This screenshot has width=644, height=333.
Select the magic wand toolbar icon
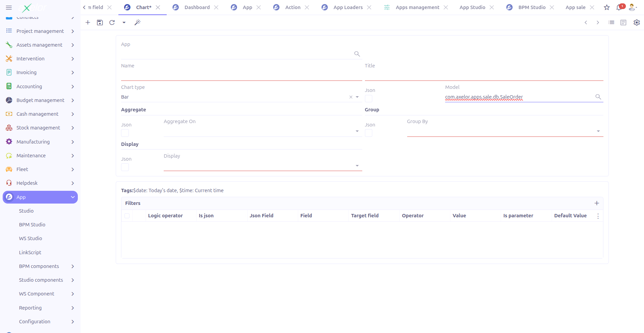coord(138,22)
